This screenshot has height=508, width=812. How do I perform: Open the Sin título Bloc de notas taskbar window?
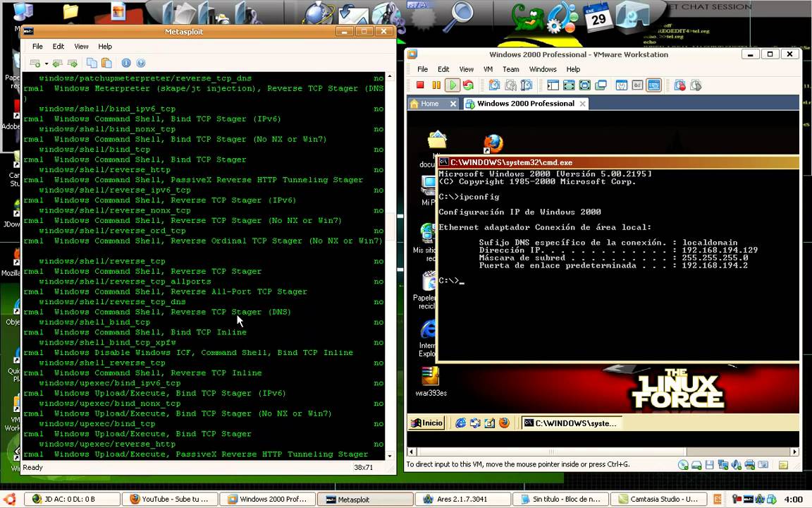pos(561,500)
